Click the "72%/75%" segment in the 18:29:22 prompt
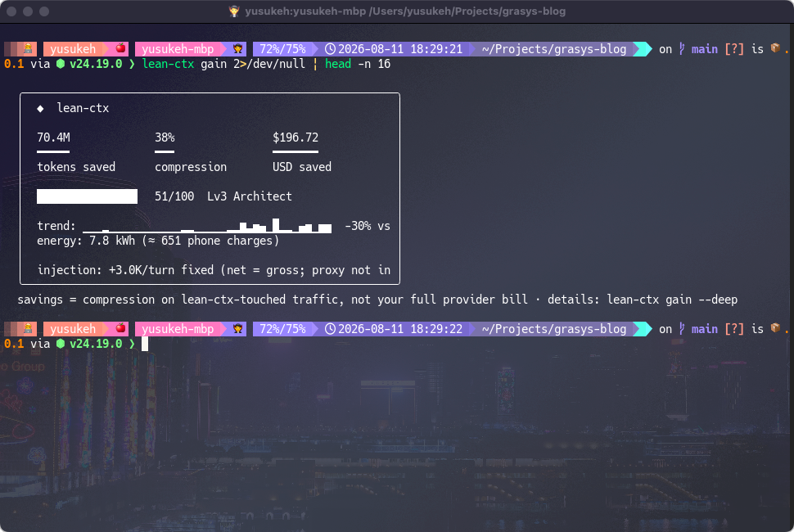 pyautogui.click(x=282, y=329)
